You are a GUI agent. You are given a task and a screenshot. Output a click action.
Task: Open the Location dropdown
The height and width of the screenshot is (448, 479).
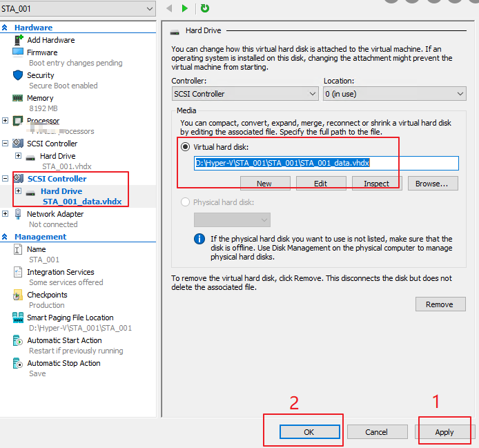pyautogui.click(x=394, y=94)
